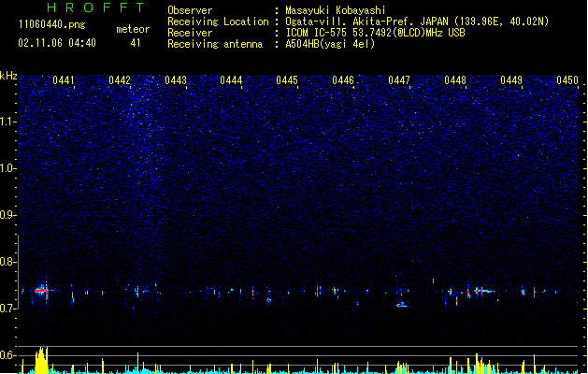Select Ogata-vill. Akita-Pref. JAPAN location text
Image resolution: width=588 pixels, height=374 pixels.
[x=417, y=22]
